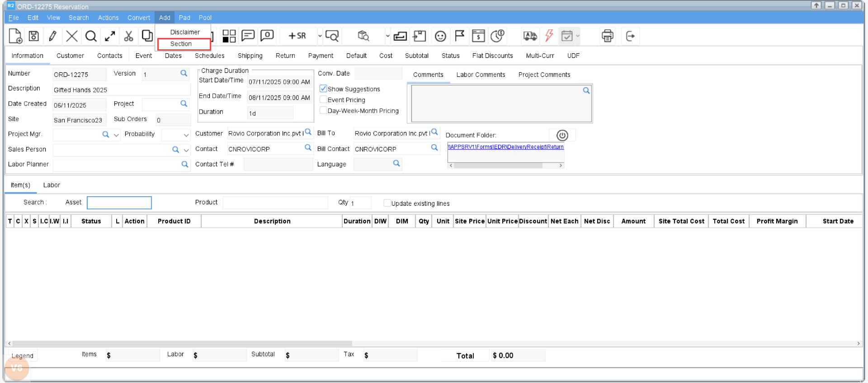The image size is (868, 383).
Task: Select Section from the Add menu
Action: coord(181,44)
